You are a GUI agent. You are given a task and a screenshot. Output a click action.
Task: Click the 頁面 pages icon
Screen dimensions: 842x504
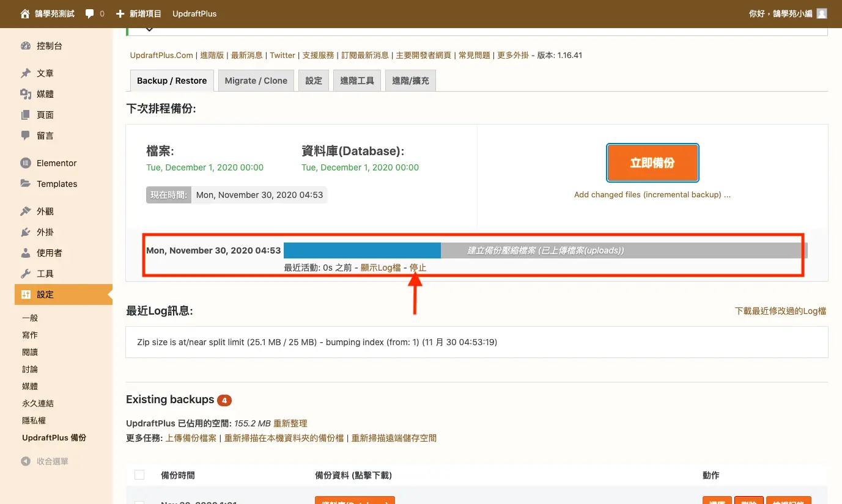(26, 115)
